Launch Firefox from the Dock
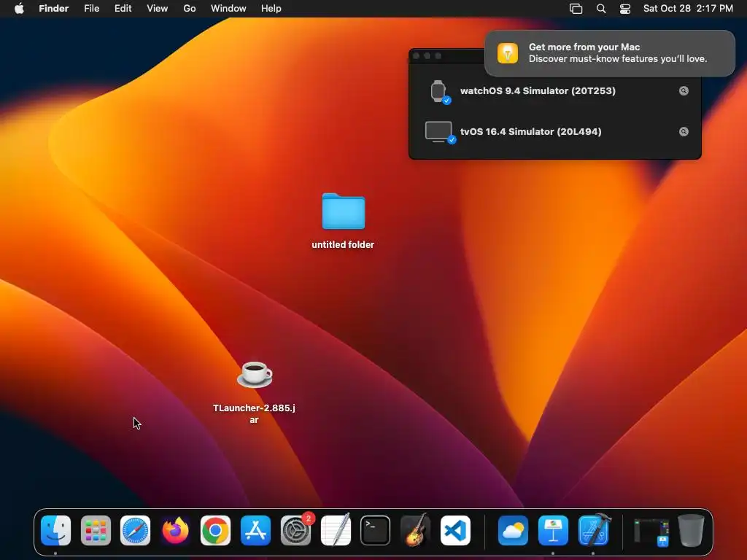Image resolution: width=747 pixels, height=560 pixels. [175, 531]
